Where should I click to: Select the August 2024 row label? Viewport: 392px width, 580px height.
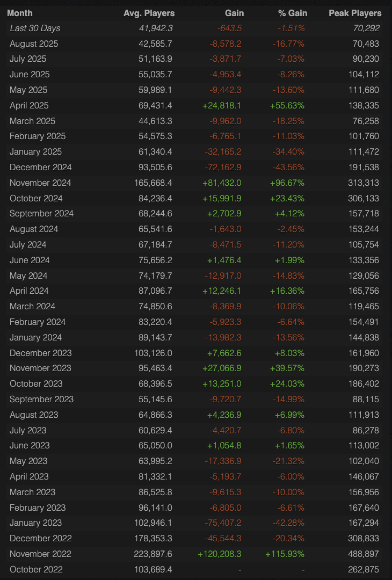tap(34, 229)
